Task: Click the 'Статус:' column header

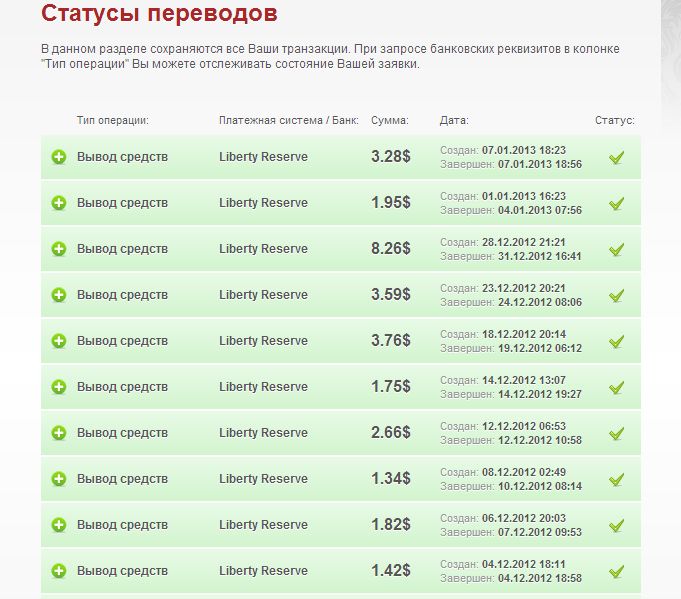Action: pyautogui.click(x=615, y=120)
